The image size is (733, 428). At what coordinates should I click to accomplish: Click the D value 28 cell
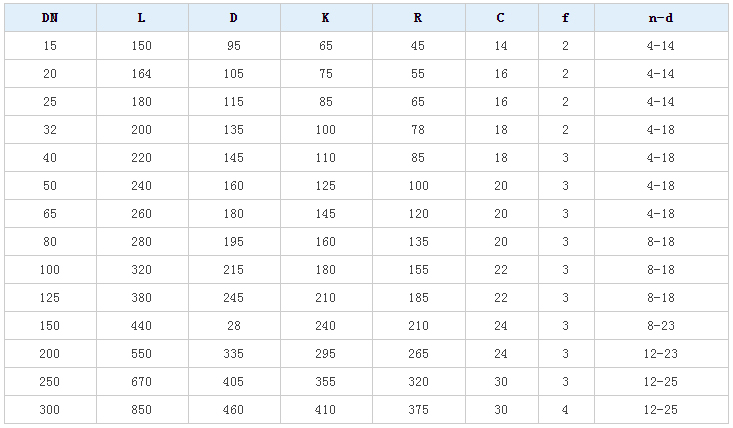tap(233, 326)
